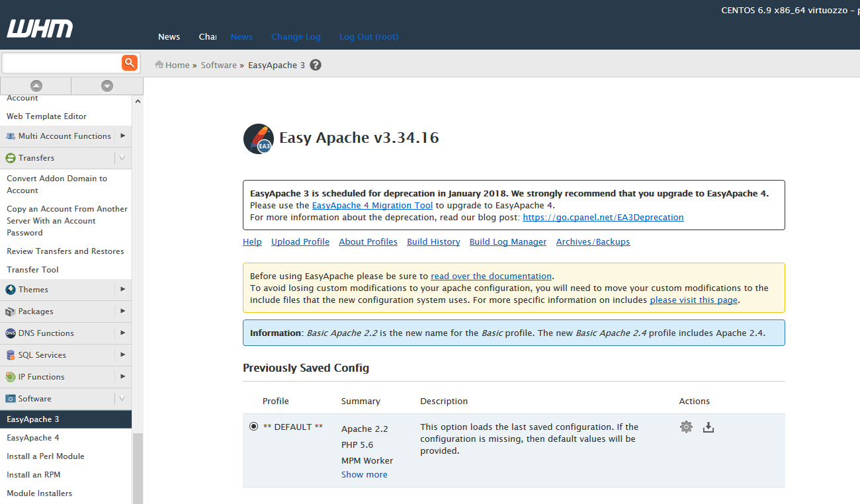The image size is (860, 504).
Task: Open Change Log in the header
Action: click(x=296, y=37)
